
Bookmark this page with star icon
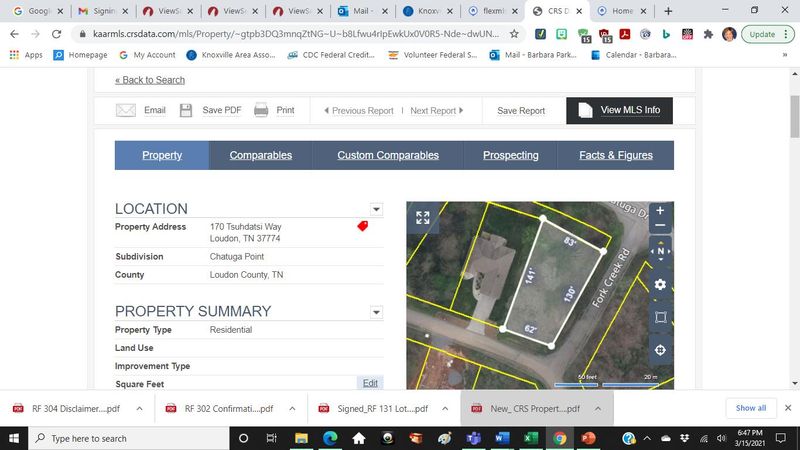coord(514,34)
